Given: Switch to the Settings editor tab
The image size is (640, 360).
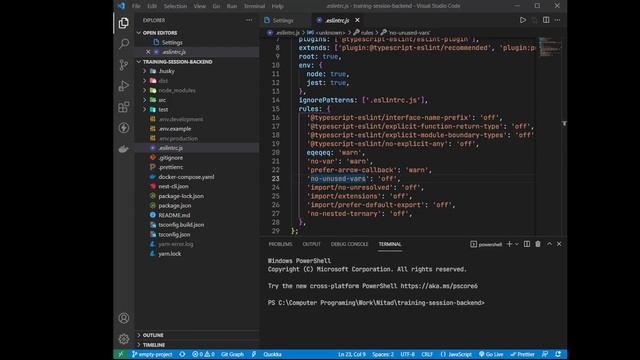Looking at the screenshot, I should click(x=283, y=20).
